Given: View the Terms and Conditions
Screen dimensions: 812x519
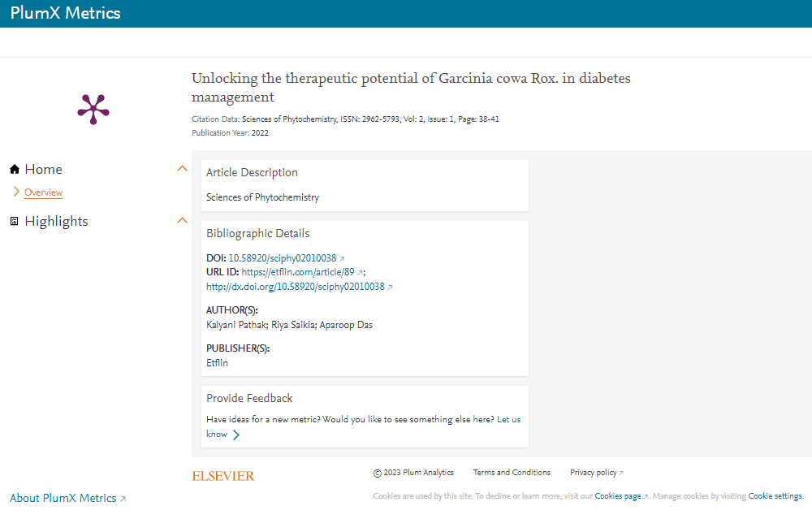Looking at the screenshot, I should tap(512, 472).
